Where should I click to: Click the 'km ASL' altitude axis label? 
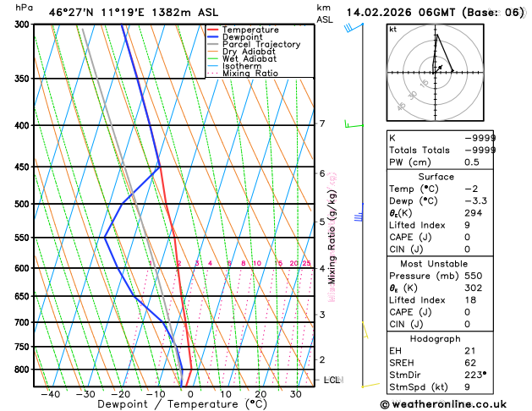coord(325,14)
